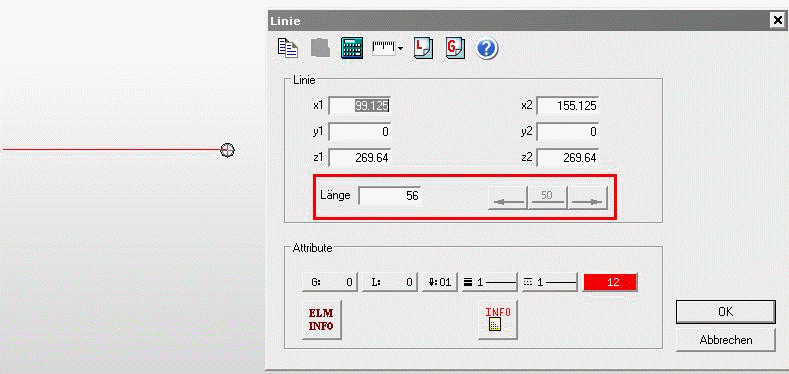Viewport: 789px width, 374px height.
Task: Open the ELM INFO button
Action: (322, 320)
